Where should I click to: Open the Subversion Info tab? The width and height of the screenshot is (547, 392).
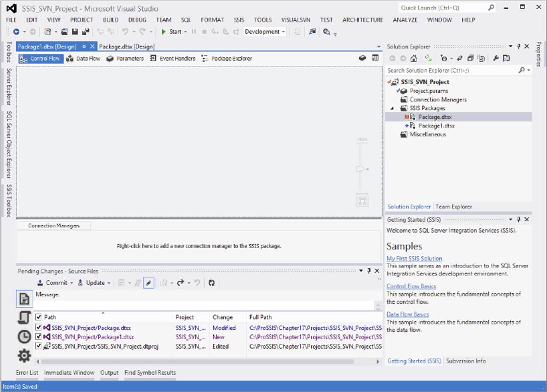tap(466, 361)
